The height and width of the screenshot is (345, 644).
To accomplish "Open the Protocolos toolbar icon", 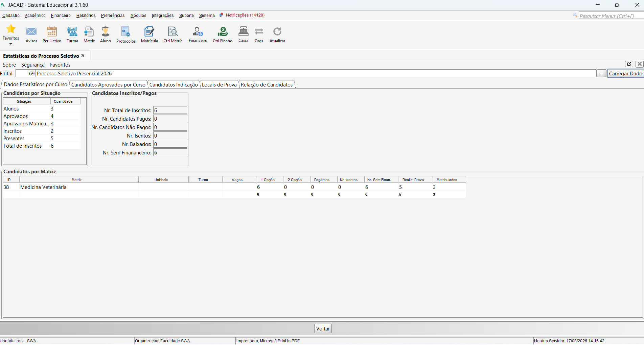I will (126, 32).
